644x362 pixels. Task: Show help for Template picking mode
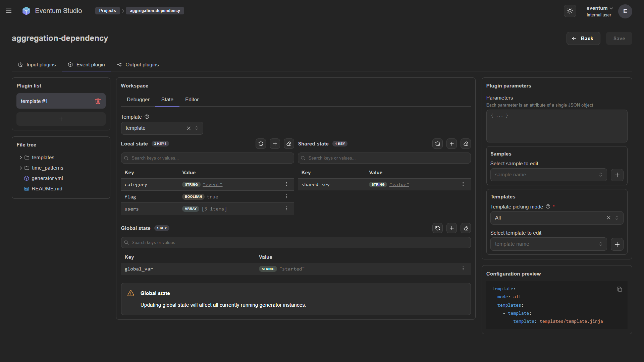pyautogui.click(x=548, y=206)
